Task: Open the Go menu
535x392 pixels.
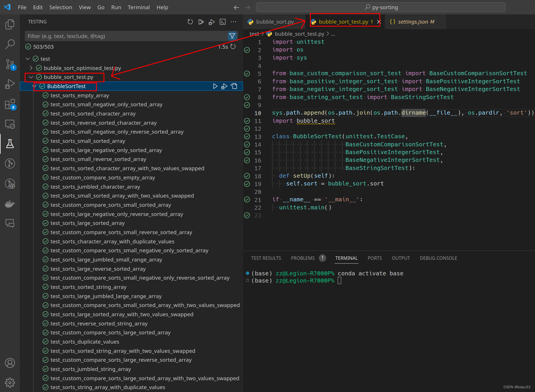Action: (101, 7)
